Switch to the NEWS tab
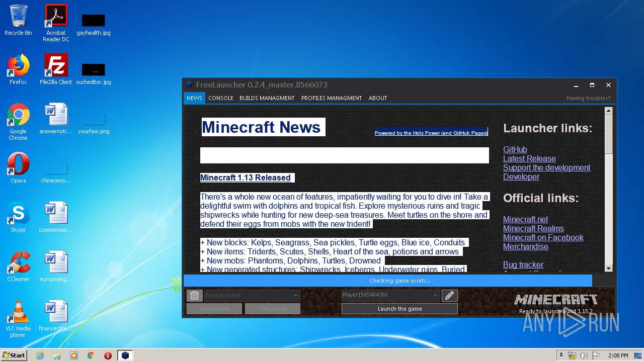644x362 pixels. click(194, 98)
